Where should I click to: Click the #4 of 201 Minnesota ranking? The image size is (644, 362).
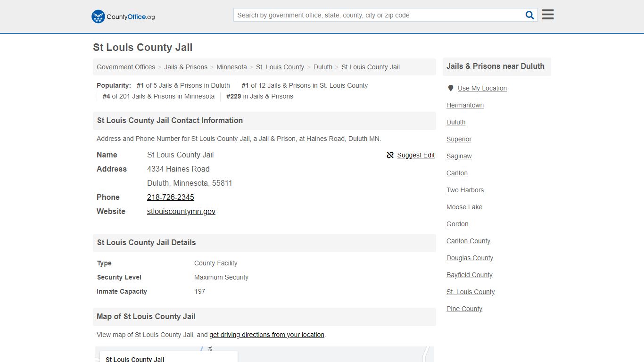click(158, 96)
